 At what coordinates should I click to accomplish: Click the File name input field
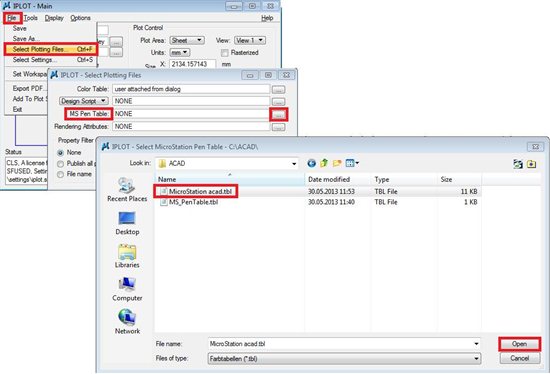pyautogui.click(x=340, y=344)
